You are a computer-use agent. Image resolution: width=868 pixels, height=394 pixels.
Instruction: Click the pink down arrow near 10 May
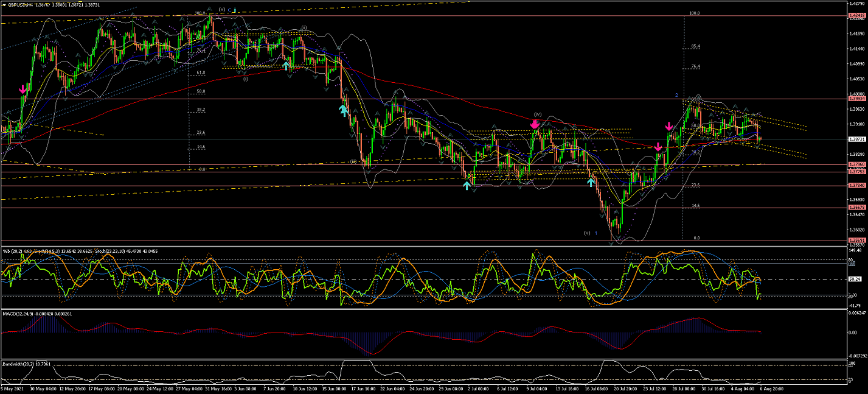(x=23, y=90)
